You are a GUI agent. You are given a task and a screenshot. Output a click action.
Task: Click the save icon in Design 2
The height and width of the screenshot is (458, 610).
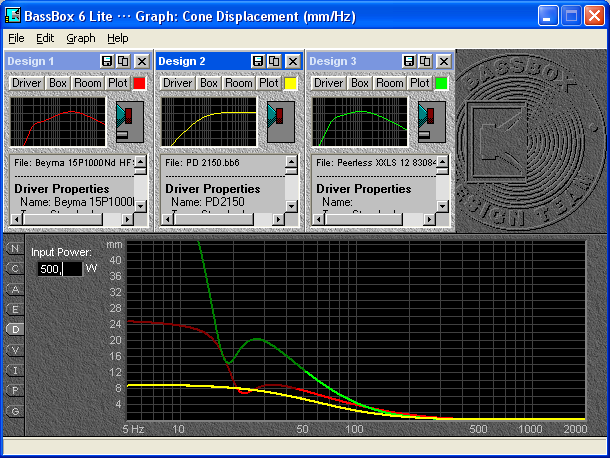point(258,61)
